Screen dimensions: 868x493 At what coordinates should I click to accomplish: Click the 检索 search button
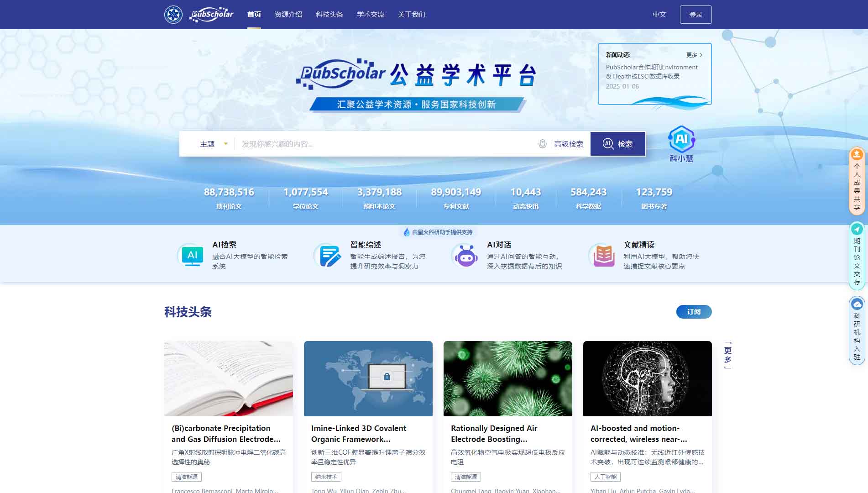point(618,144)
